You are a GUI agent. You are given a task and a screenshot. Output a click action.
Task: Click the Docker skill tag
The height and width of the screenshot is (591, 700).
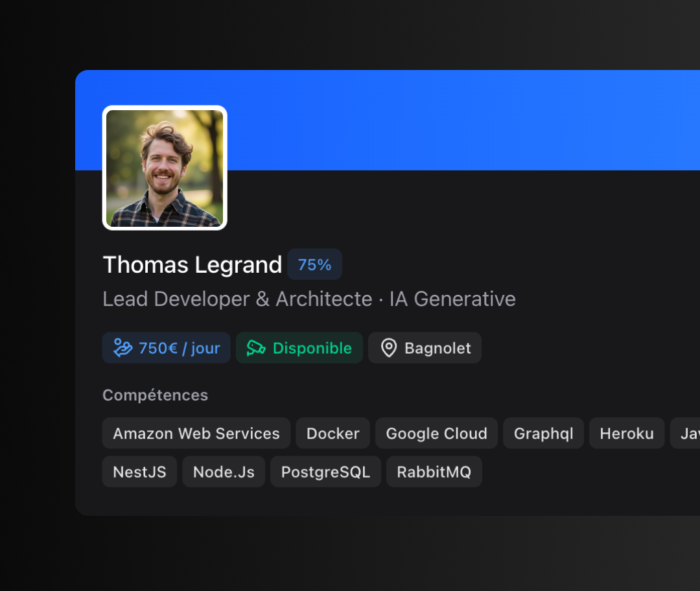pyautogui.click(x=332, y=434)
